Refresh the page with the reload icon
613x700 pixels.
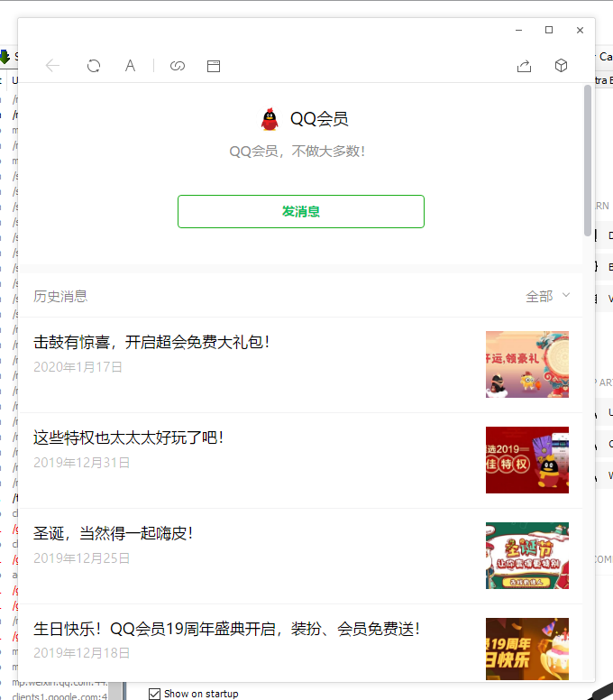pos(94,66)
